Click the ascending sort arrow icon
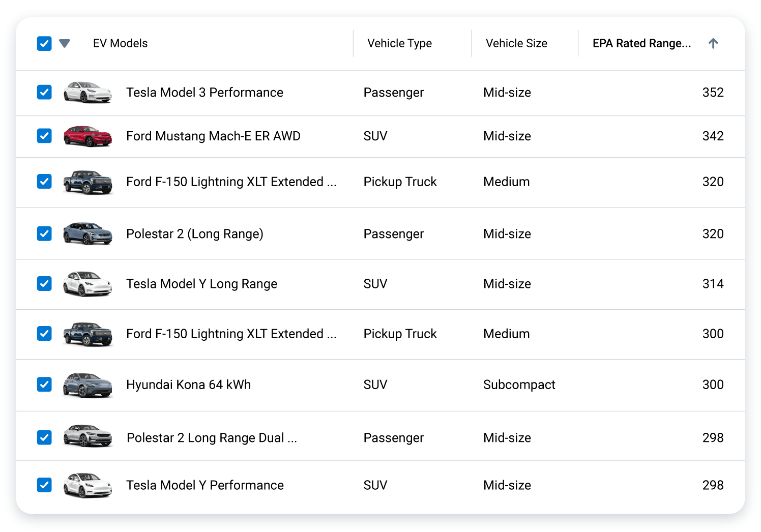Screen dimensions: 761x532 [714, 43]
